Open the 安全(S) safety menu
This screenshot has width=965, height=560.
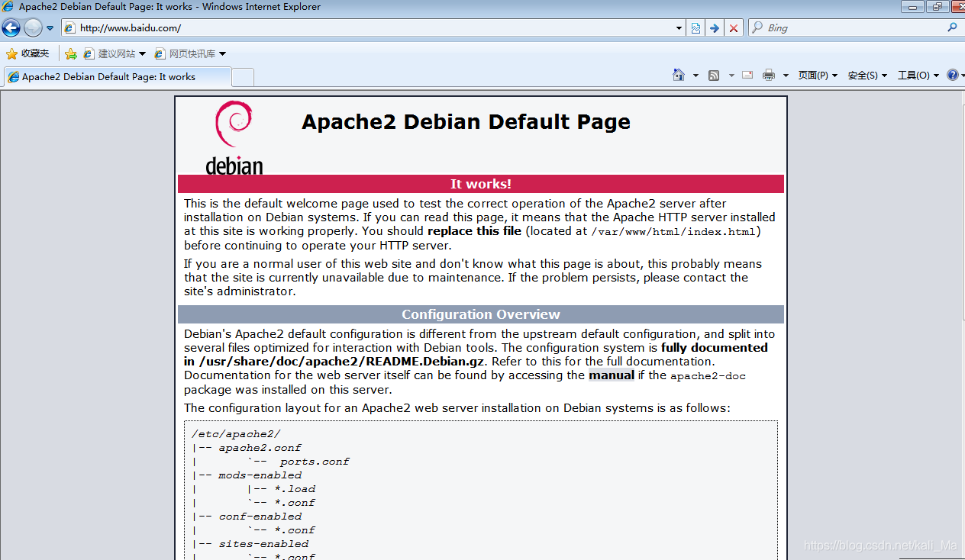(867, 76)
